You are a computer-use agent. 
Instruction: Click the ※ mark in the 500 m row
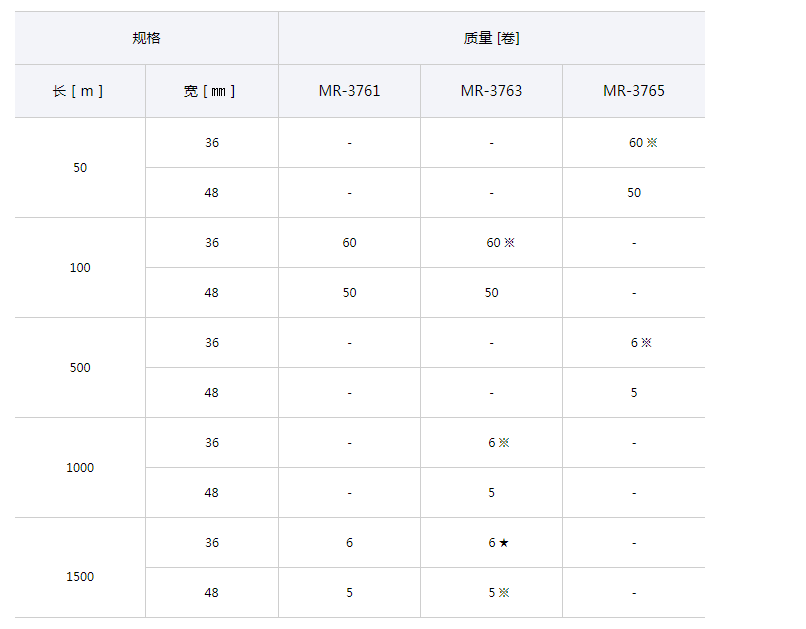click(x=646, y=343)
